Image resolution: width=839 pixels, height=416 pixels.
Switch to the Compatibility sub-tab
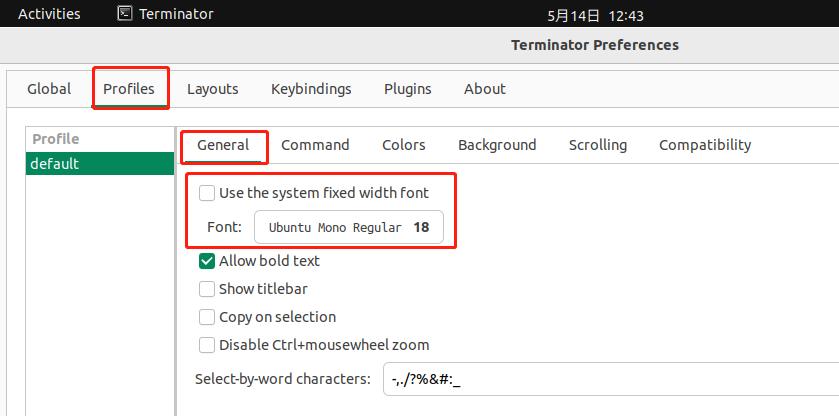pos(704,145)
